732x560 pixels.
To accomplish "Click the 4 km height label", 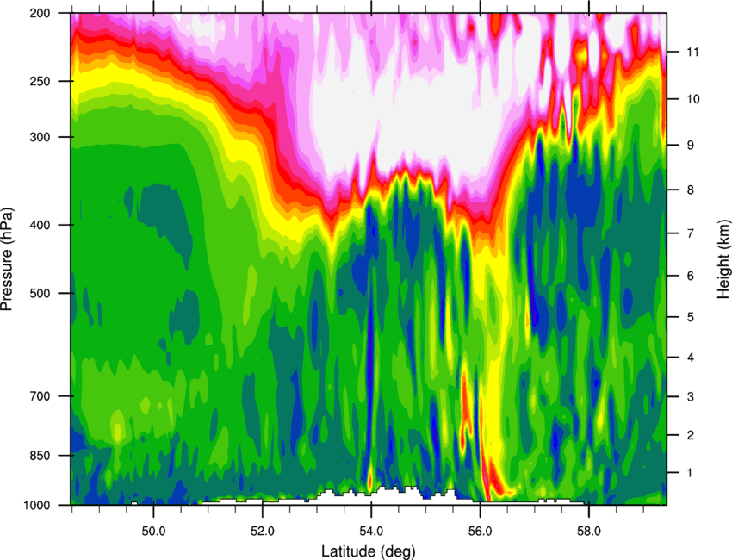I will click(691, 358).
